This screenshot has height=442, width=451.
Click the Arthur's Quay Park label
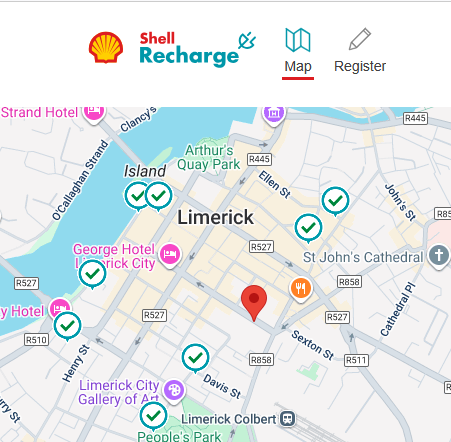[x=209, y=157]
